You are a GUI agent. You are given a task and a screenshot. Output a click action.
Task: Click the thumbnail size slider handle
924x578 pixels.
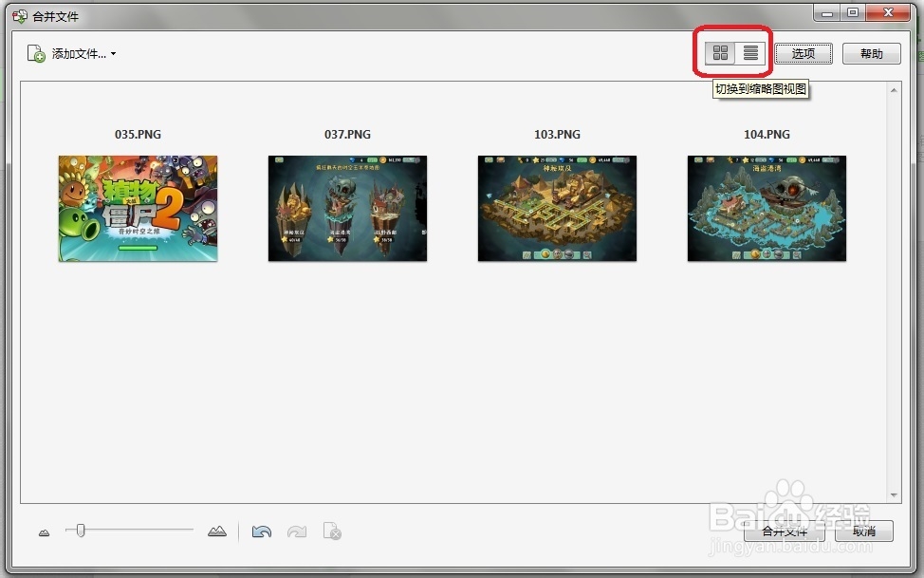tap(81, 531)
